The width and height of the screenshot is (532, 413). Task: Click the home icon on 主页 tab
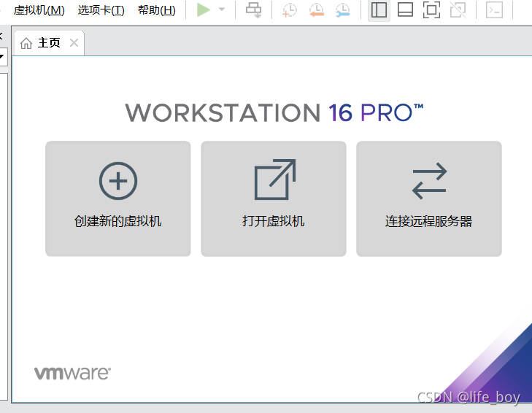coord(26,43)
